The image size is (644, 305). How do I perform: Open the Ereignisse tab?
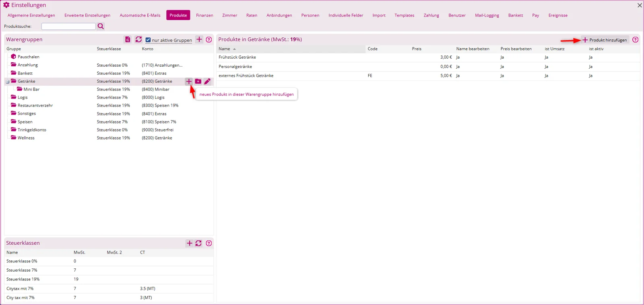coord(558,15)
